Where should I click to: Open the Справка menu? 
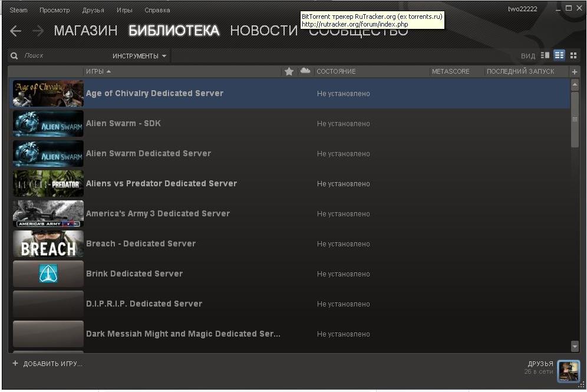pyautogui.click(x=157, y=10)
